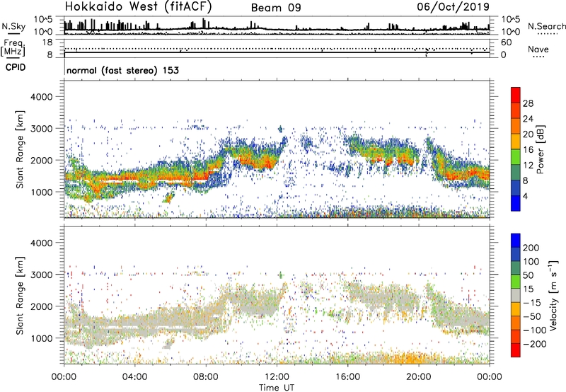Click the velocity panel 'Slant Range [km]' label
This screenshot has width=566, height=392.
pyautogui.click(x=20, y=296)
